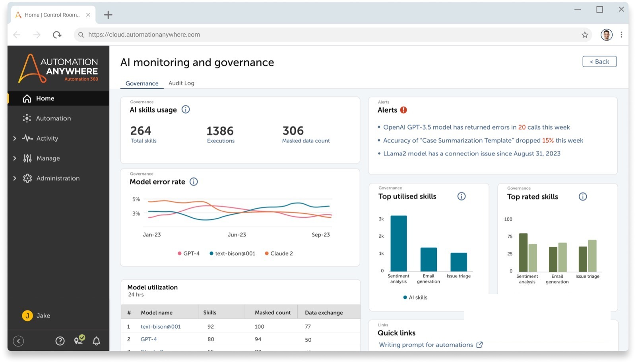This screenshot has height=364, width=636.
Task: Click the device status icon with checkmark
Action: click(79, 340)
